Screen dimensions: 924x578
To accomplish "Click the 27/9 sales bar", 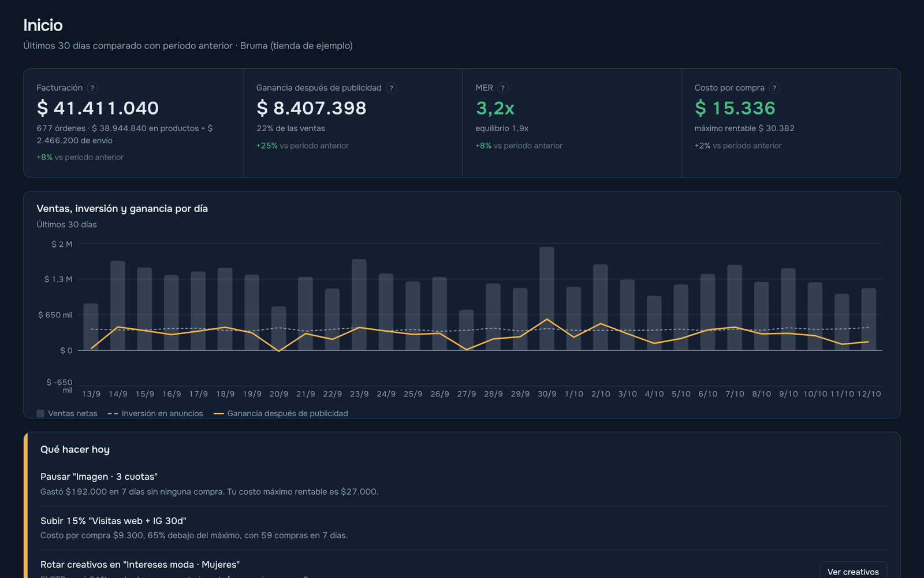I will point(467,330).
